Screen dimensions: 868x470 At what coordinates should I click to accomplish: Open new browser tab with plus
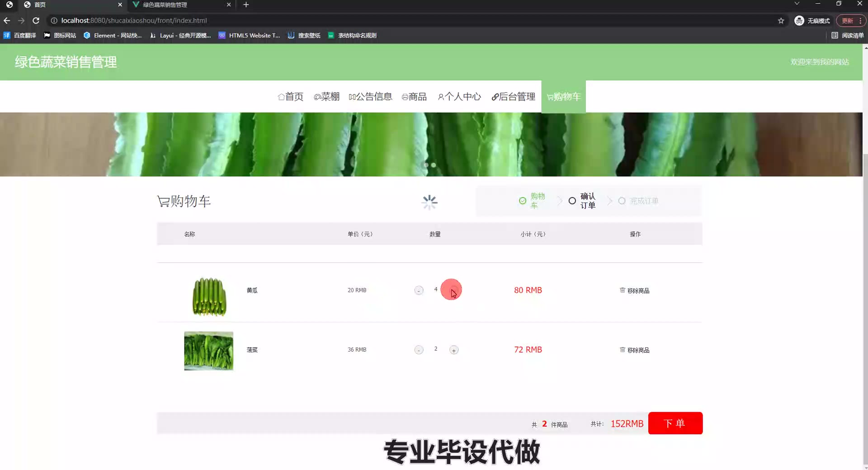pos(246,5)
